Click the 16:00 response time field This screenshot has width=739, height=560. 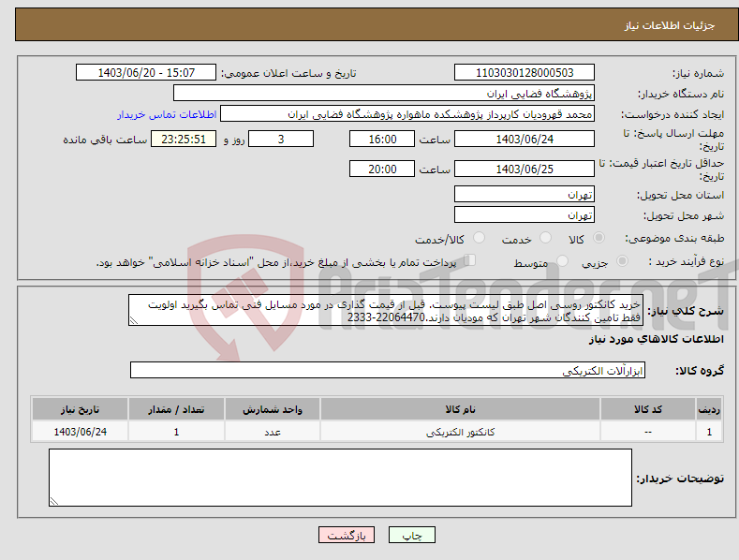(x=382, y=139)
